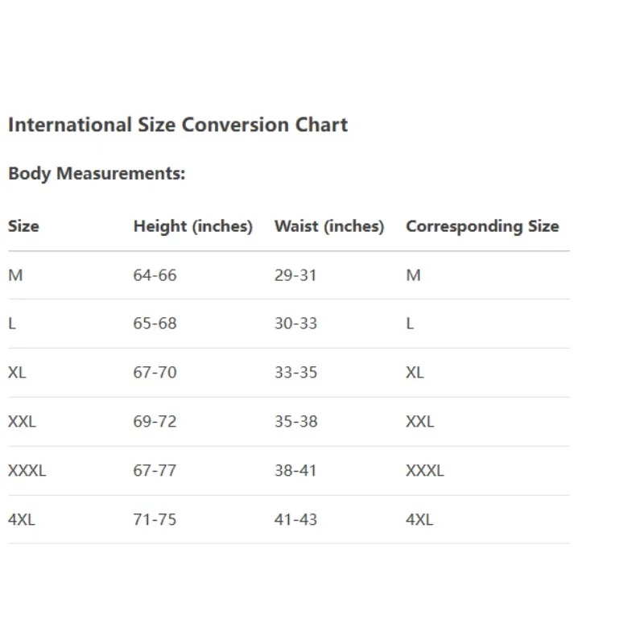
Task: Click the International Size Conversion Chart heading
Action: pos(177,125)
